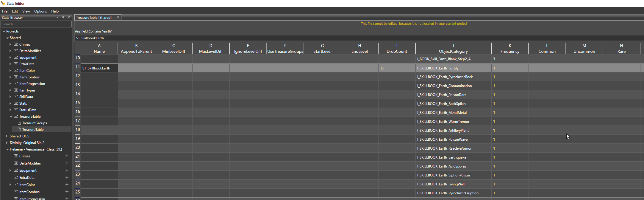Expand the Shared DeltaModifier folder
The width and height of the screenshot is (644, 200).
10,51
